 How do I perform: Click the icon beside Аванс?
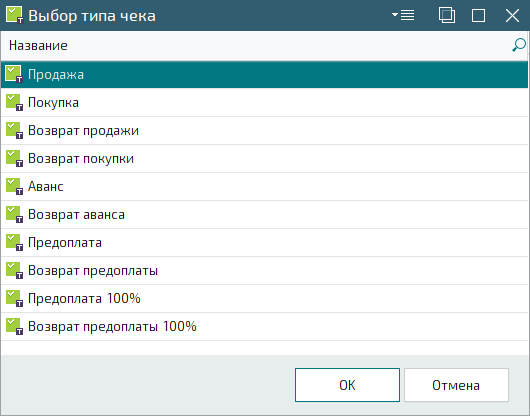tap(15, 187)
